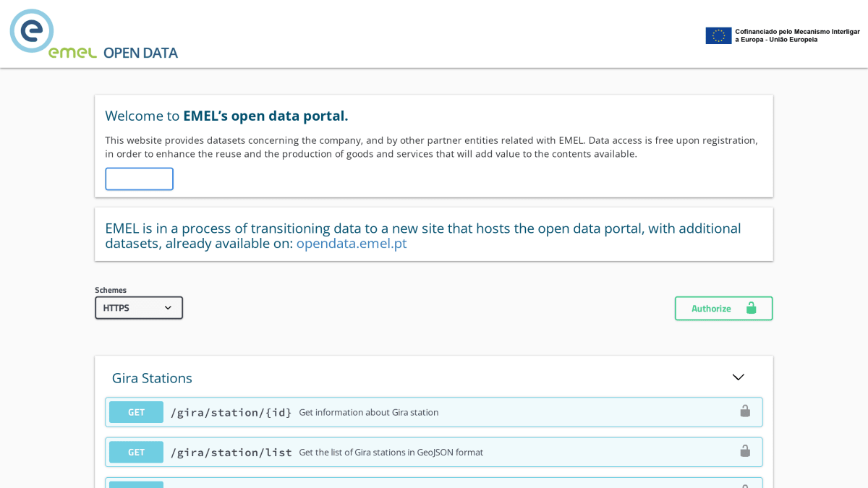This screenshot has height=488, width=868.
Task: Expand GET /gira/station/{id} endpoint
Action: click(x=434, y=412)
